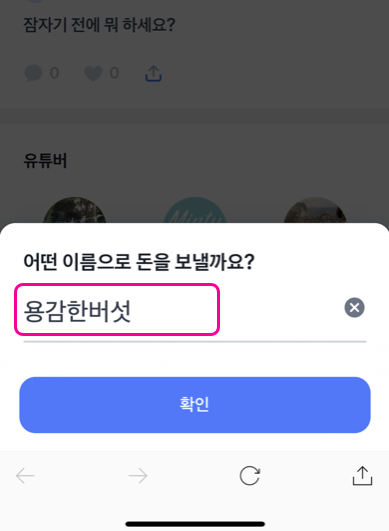Image resolution: width=389 pixels, height=531 pixels.
Task: Tap the iOS home indicator bar
Action: click(195, 524)
